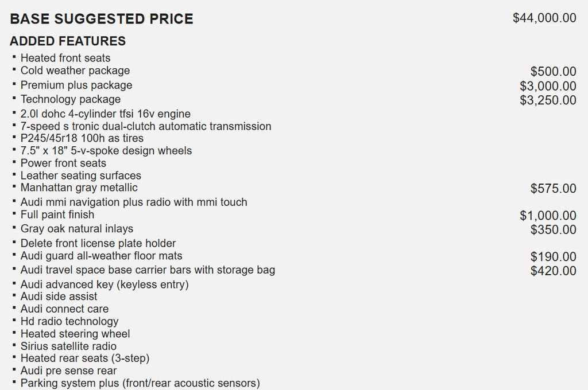Select the Gray oak natural inlays item
Viewport: 588px width, 390px height.
click(x=77, y=228)
